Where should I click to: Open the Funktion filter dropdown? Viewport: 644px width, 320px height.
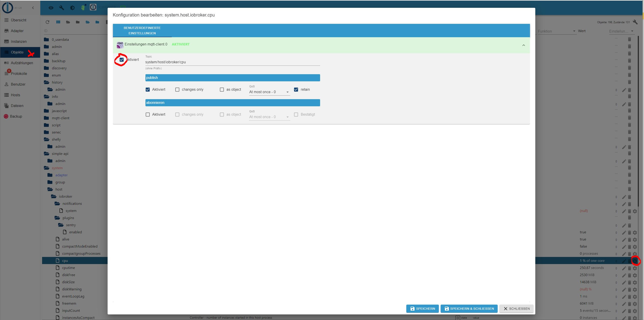point(556,31)
